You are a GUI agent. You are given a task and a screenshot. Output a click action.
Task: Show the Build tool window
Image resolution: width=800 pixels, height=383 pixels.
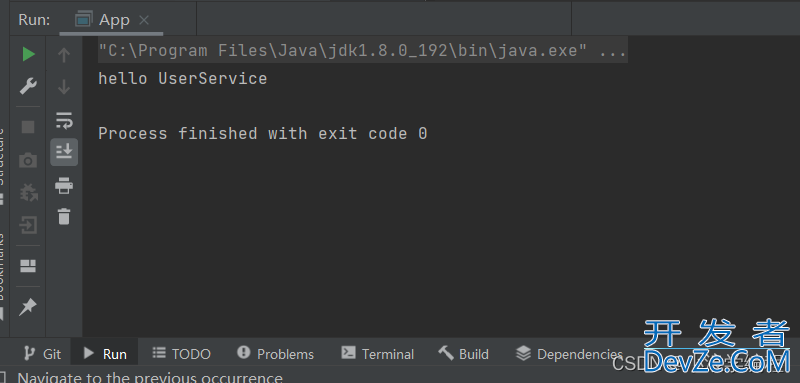pyautogui.click(x=463, y=354)
